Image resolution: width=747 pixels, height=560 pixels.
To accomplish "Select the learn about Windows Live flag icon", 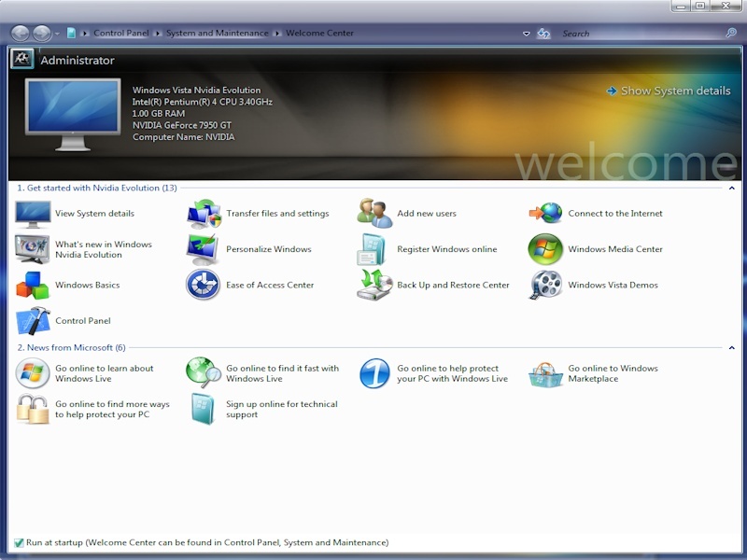I will [33, 373].
